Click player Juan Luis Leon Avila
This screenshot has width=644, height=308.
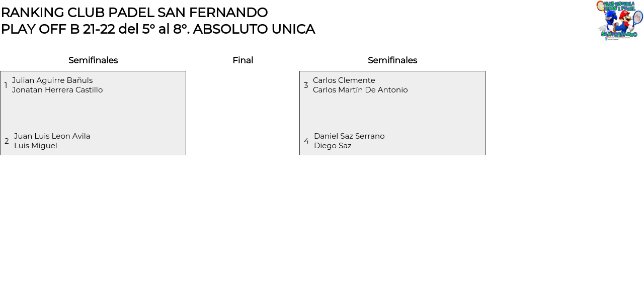pyautogui.click(x=52, y=136)
